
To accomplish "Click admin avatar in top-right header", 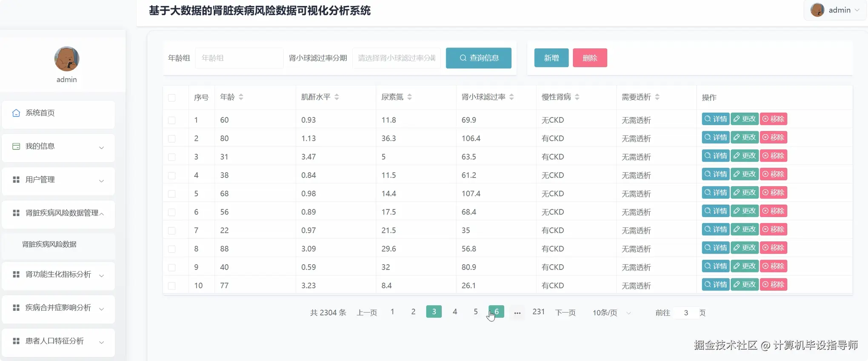I will [x=817, y=10].
